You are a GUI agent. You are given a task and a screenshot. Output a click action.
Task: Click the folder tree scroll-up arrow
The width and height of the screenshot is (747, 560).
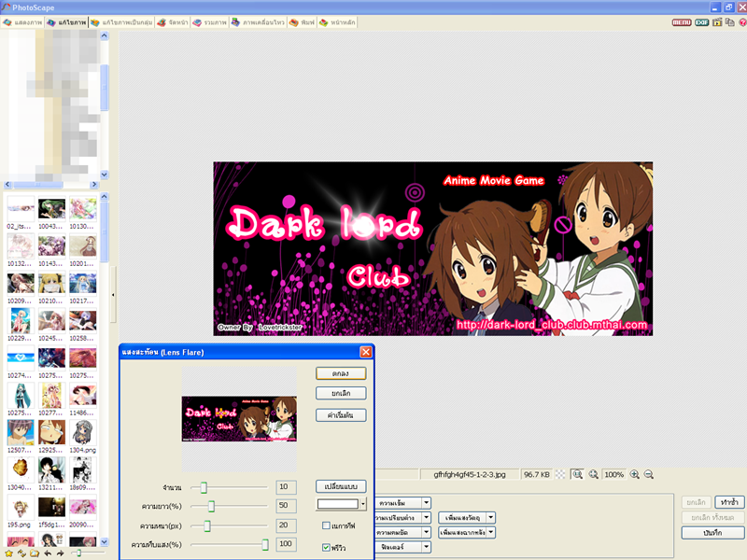[105, 35]
